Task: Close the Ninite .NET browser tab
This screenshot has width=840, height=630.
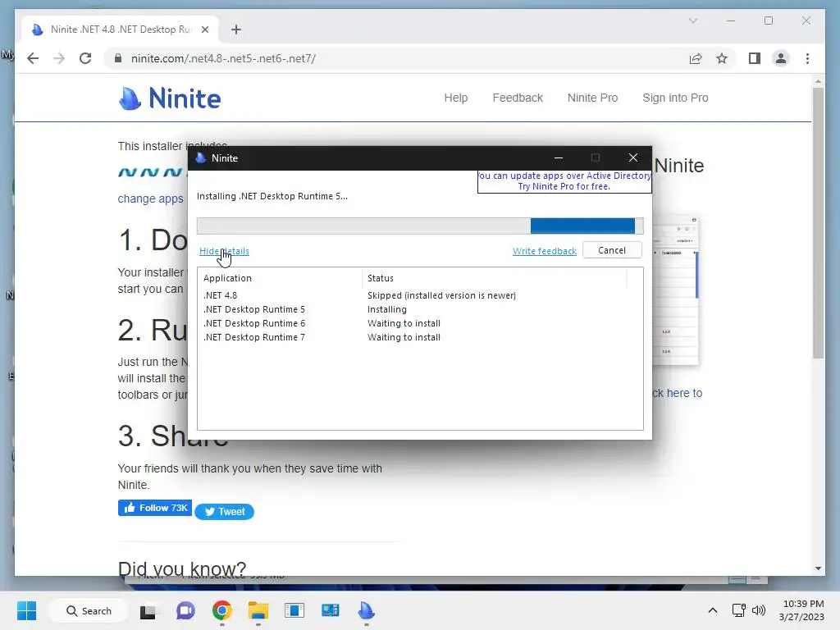Action: 204,30
